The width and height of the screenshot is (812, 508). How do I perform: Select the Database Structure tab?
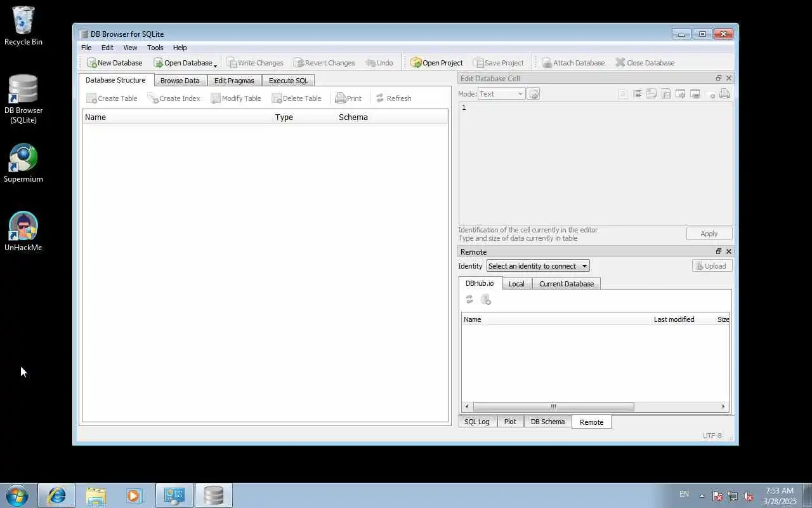[x=115, y=80]
